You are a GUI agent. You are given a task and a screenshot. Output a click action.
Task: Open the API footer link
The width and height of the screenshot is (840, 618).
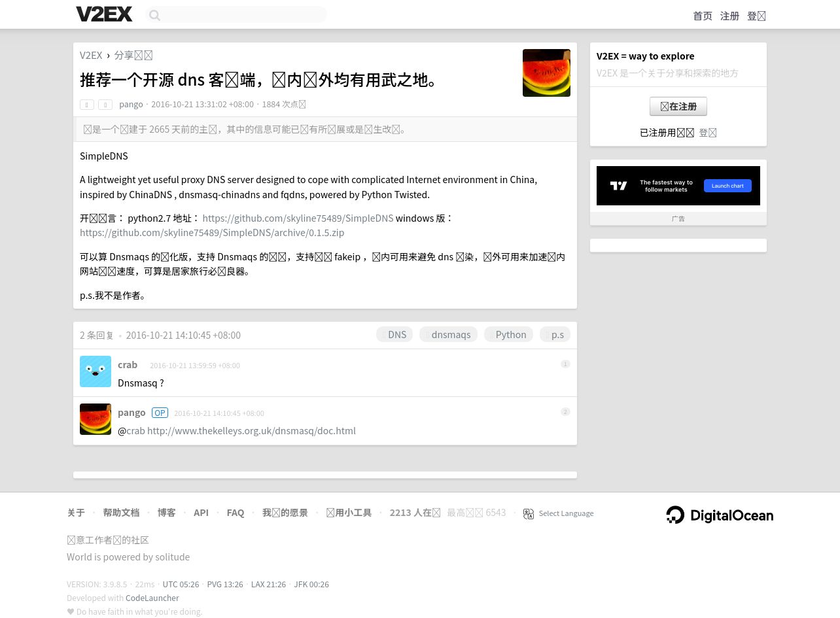201,513
